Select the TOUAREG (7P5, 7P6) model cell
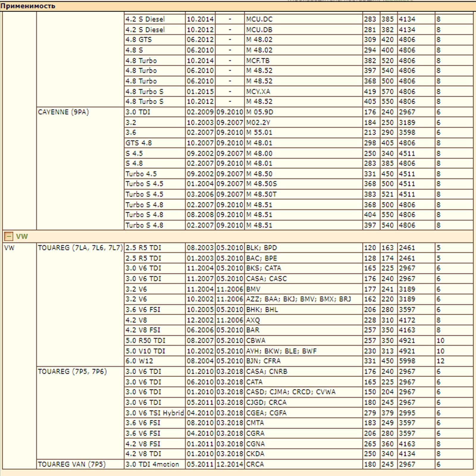 [x=72, y=372]
